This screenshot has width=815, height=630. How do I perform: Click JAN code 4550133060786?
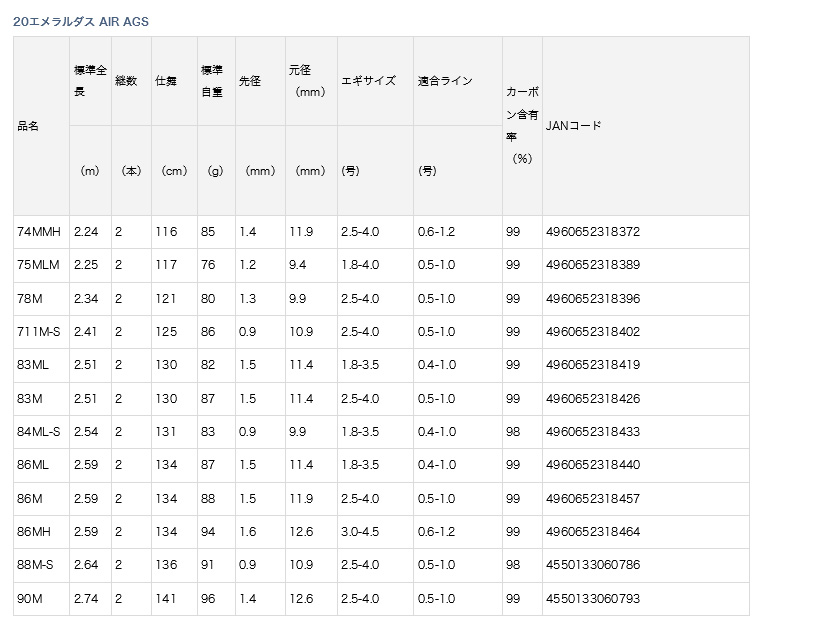pyautogui.click(x=593, y=565)
